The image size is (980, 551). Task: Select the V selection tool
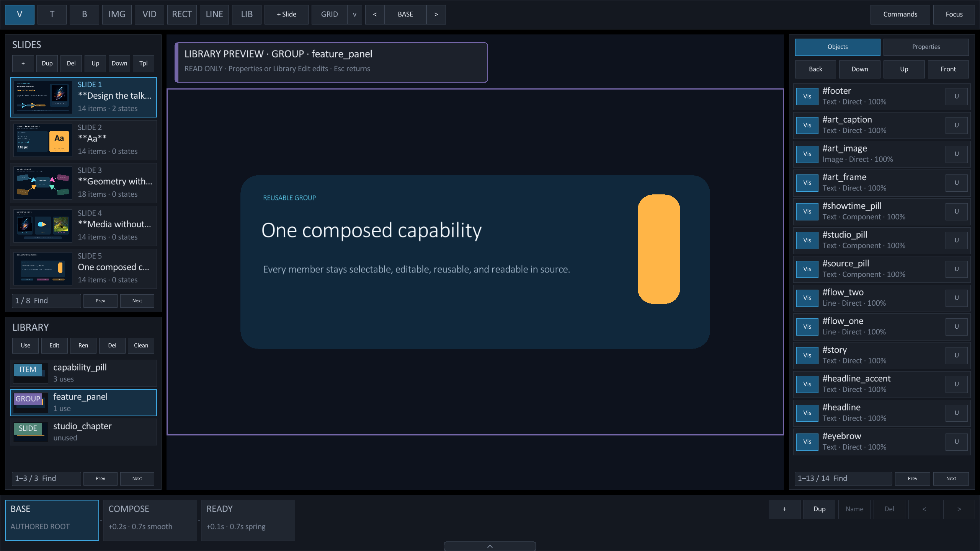(20, 15)
